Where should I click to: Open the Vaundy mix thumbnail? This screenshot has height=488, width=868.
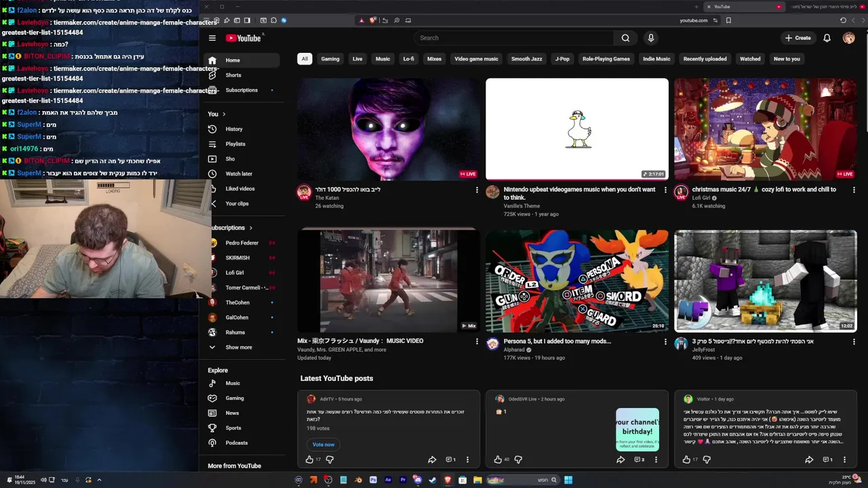point(388,281)
